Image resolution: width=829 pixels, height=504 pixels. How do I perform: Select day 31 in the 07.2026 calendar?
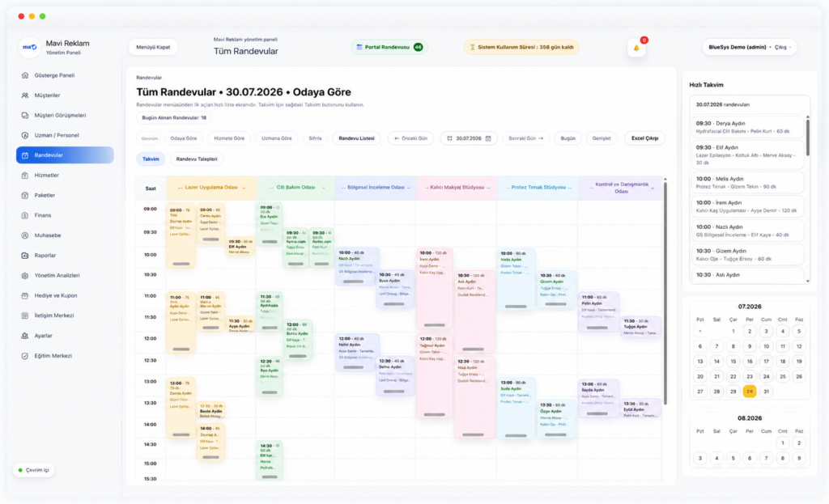766,392
